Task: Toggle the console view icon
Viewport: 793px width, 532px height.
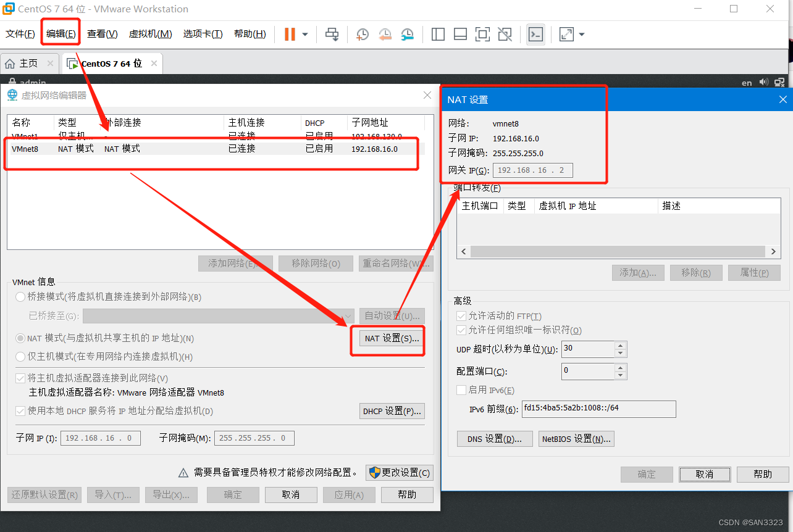Action: (535, 35)
